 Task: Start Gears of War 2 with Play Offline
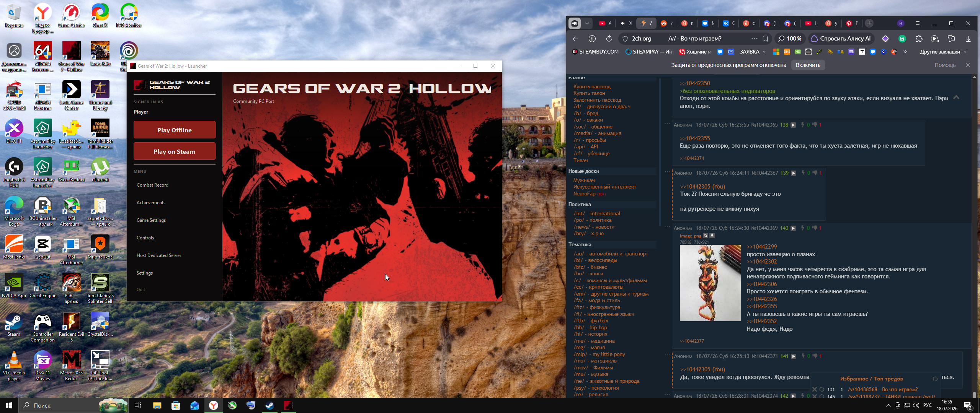[174, 130]
